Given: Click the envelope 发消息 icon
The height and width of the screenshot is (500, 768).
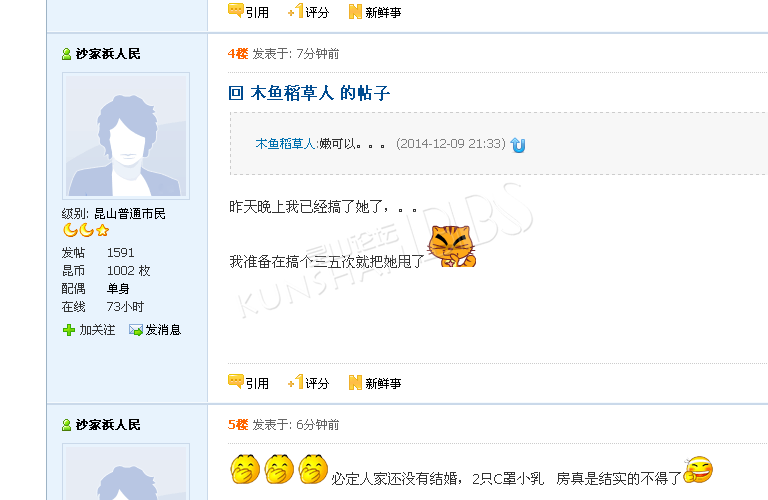Looking at the screenshot, I should tap(136, 330).
